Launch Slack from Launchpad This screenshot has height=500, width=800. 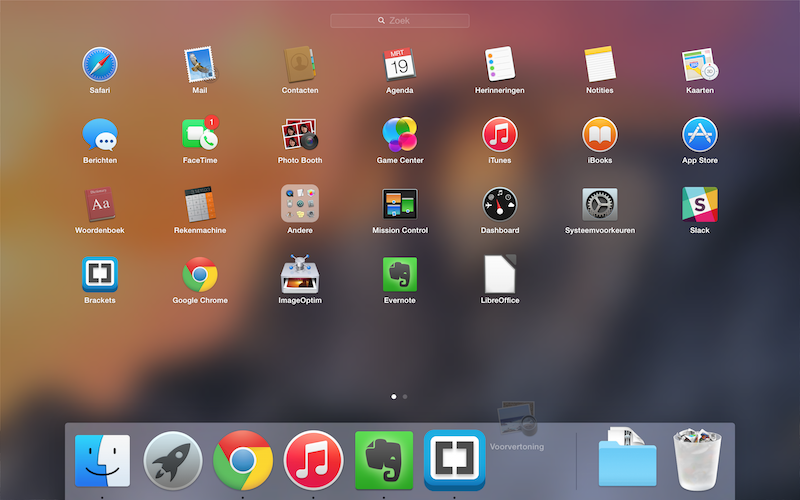click(x=699, y=204)
